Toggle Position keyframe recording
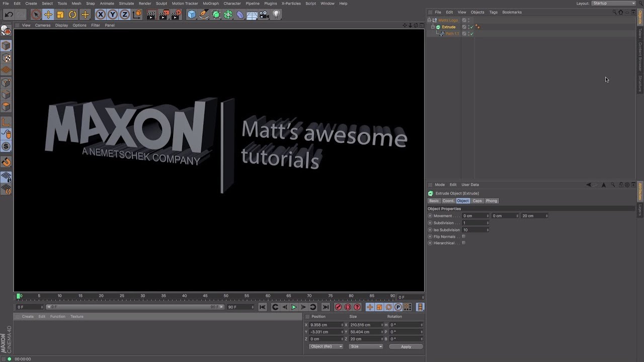 click(x=370, y=307)
